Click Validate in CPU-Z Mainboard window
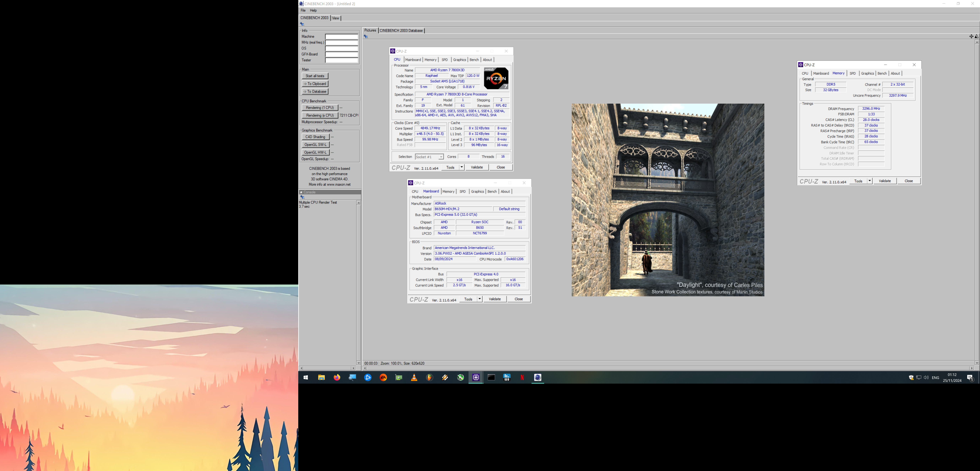 coord(495,299)
